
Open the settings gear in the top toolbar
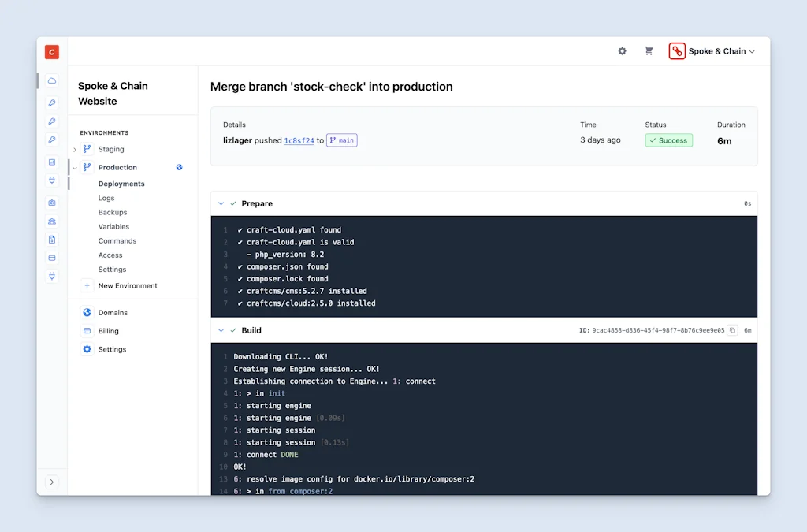tap(622, 50)
